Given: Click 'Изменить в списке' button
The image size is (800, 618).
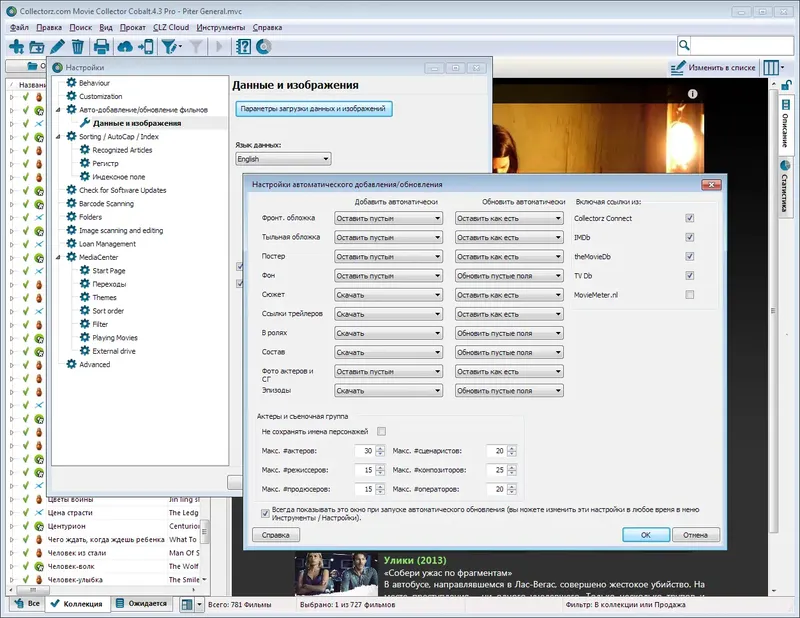Looking at the screenshot, I should tap(713, 67).
